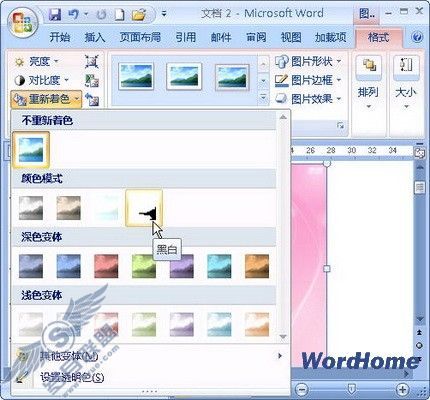Click the Open folder icon
The height and width of the screenshot is (400, 430).
(x=139, y=15)
